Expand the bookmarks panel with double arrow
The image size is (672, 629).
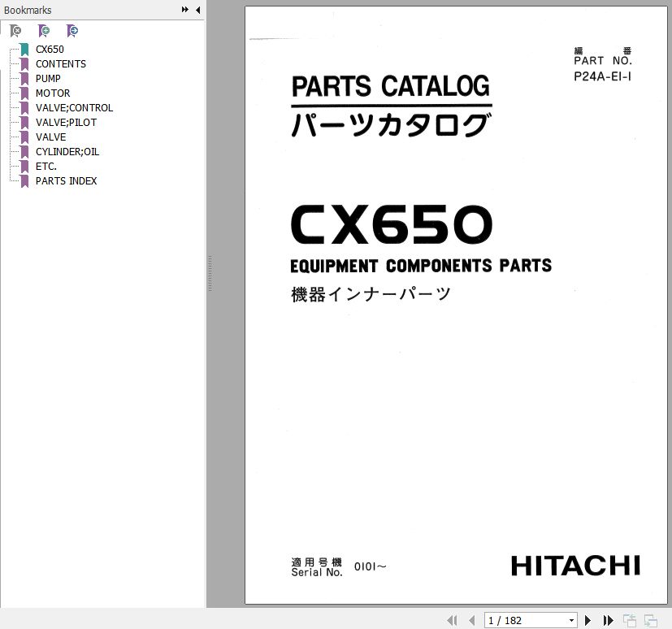click(x=185, y=10)
